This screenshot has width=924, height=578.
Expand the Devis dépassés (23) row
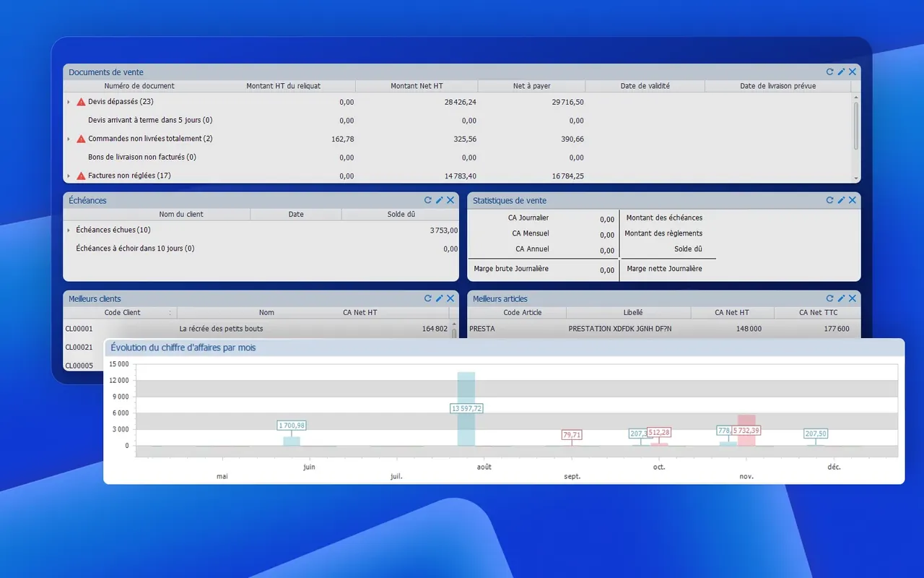(69, 102)
